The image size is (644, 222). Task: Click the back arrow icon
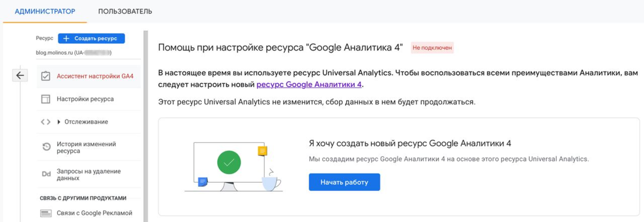(20, 75)
